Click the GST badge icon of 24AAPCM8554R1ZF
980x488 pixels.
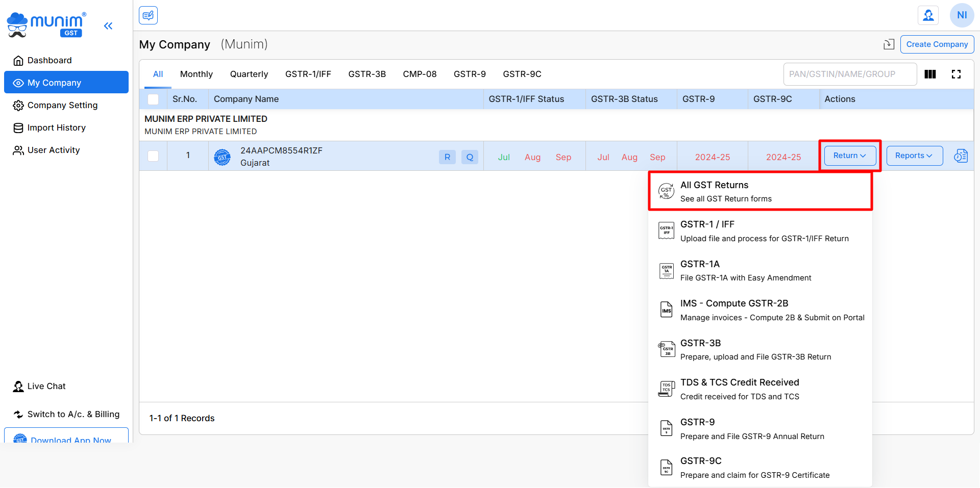(x=222, y=157)
